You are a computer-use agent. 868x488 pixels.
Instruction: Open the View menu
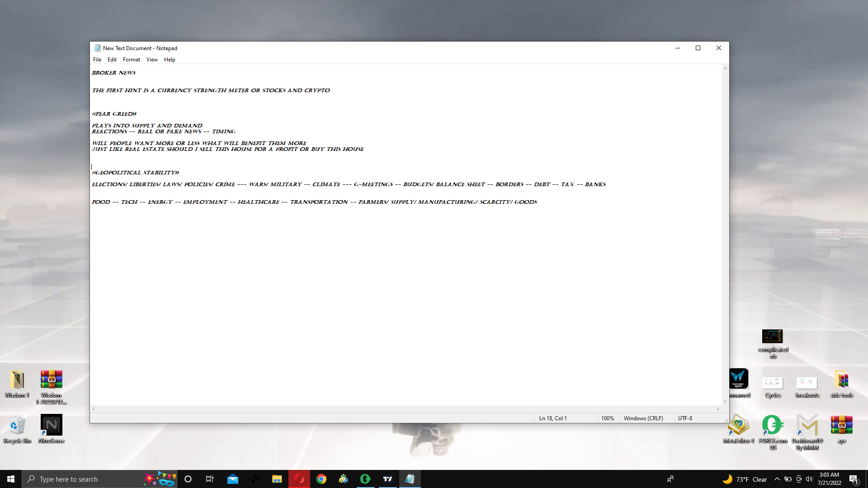(x=152, y=60)
